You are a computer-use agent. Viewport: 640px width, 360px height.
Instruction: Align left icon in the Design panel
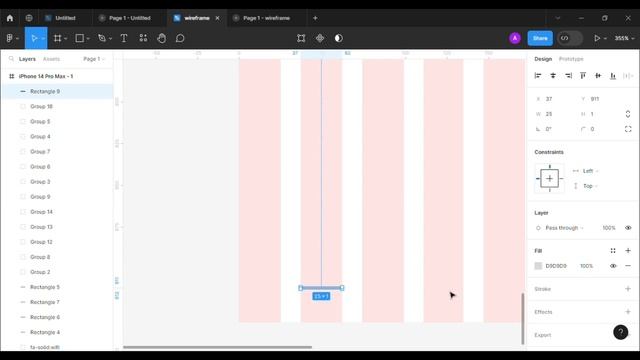click(538, 76)
